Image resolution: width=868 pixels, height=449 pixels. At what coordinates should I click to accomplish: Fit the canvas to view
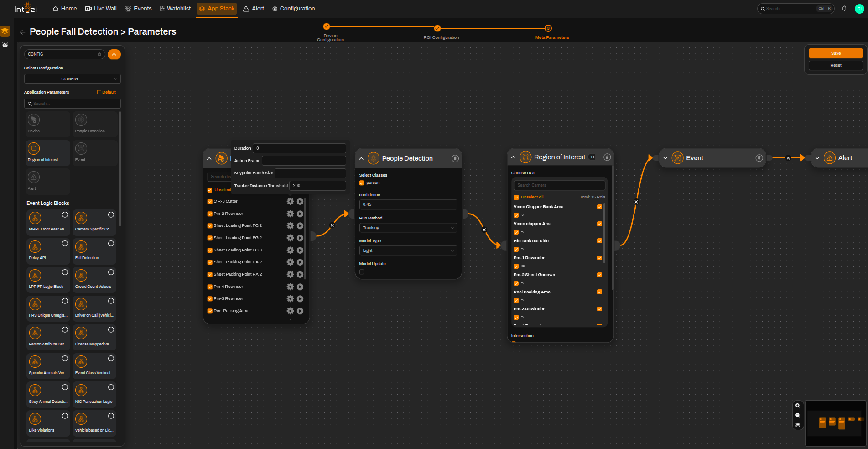pyautogui.click(x=798, y=425)
